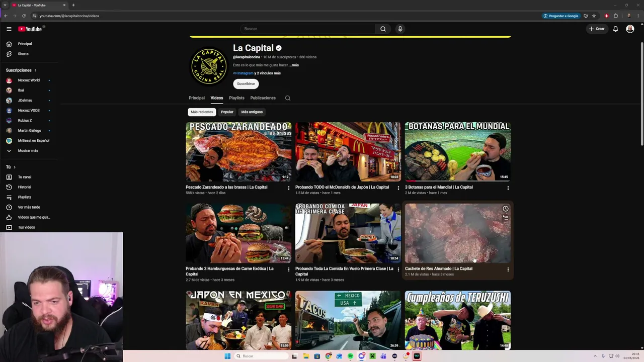644x362 pixels.
Task: Open Rubius Z subscription
Action: tap(25, 121)
